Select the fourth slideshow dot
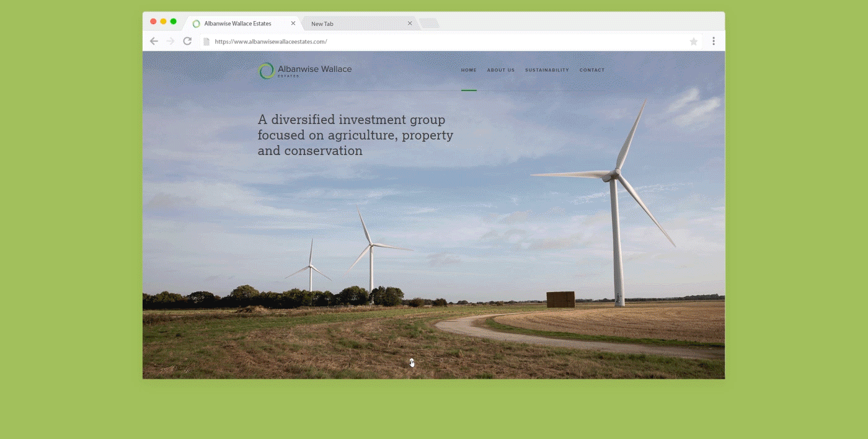868x439 pixels. 441,360
